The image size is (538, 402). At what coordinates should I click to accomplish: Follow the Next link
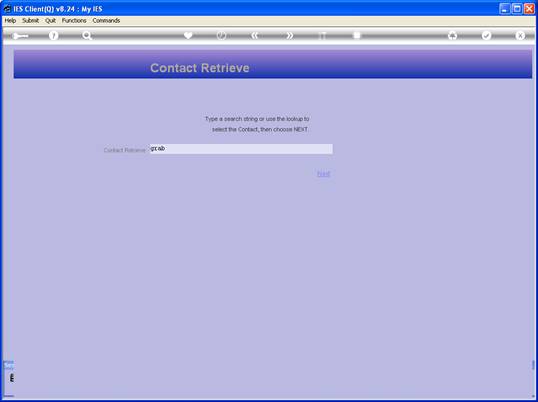coord(323,174)
